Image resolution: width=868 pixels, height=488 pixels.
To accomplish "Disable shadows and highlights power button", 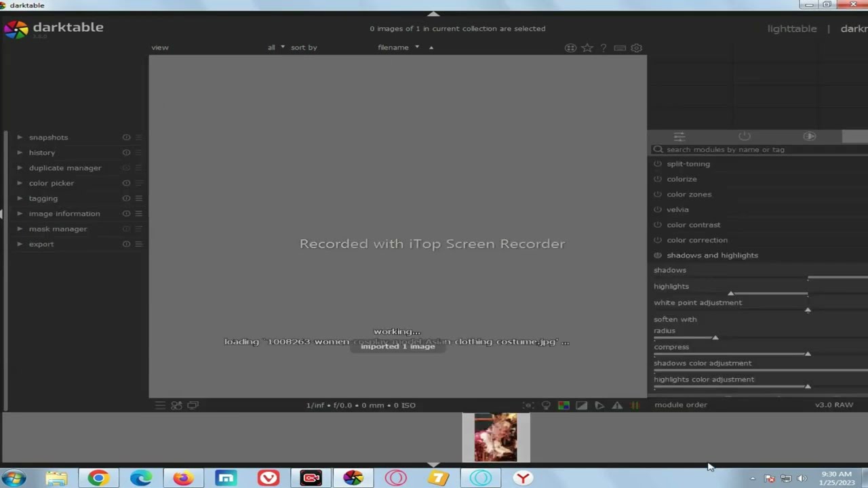I will click(657, 256).
